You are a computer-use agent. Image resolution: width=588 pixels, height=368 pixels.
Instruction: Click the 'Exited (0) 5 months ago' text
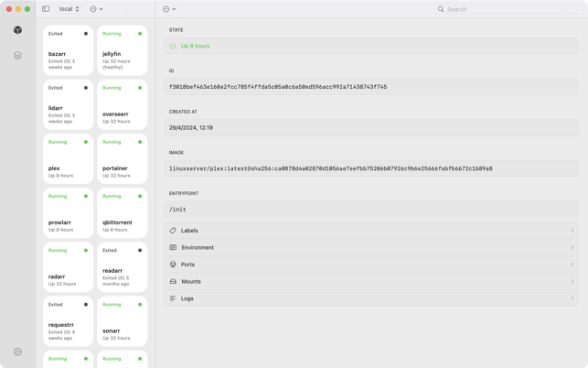click(116, 281)
